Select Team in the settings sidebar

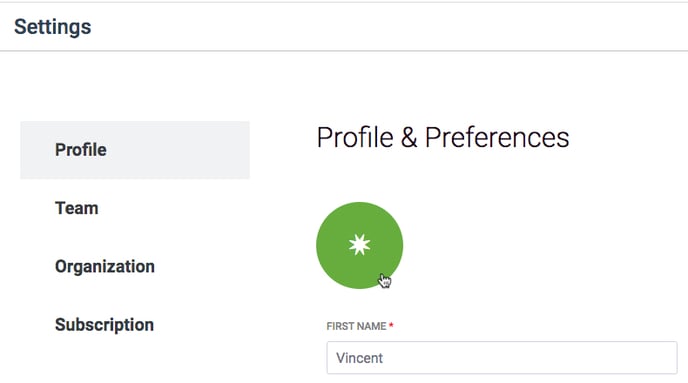76,208
